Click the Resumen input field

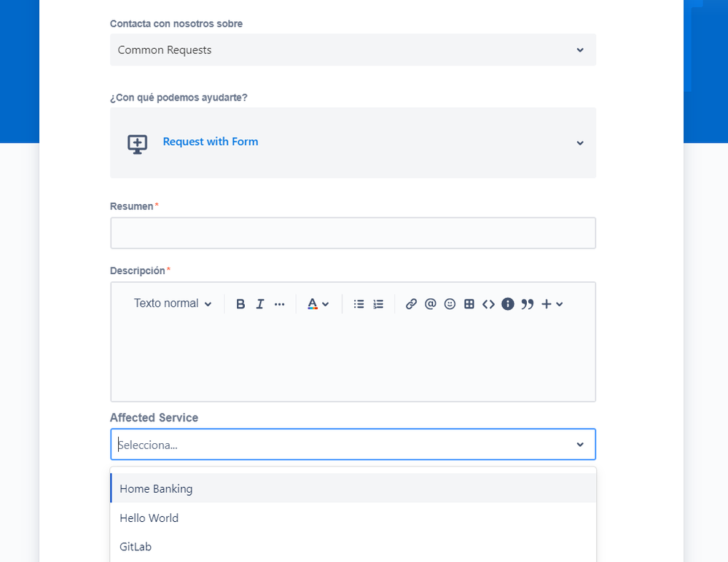tap(353, 233)
